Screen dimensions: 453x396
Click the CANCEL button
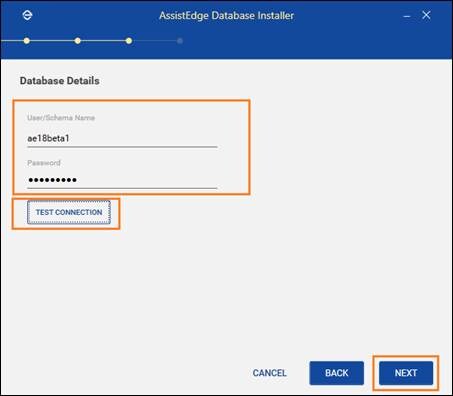click(269, 373)
